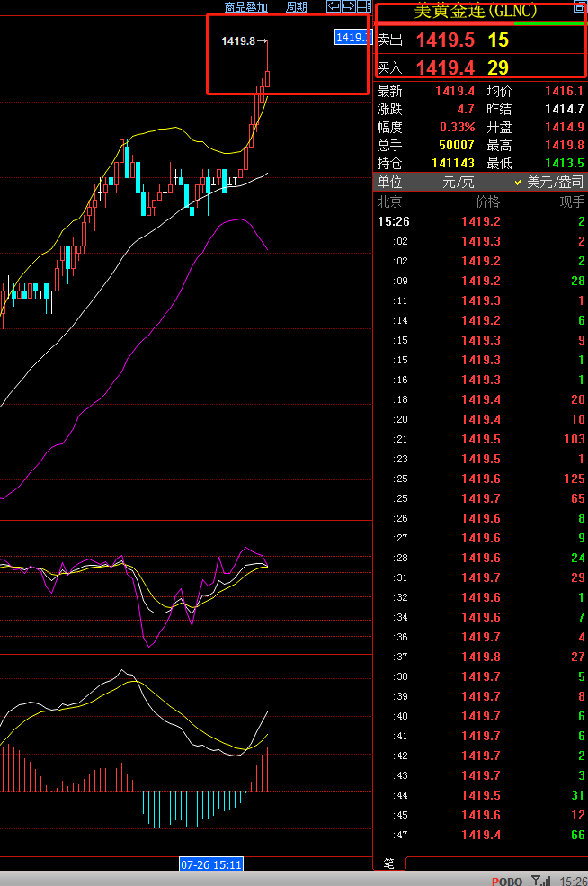The height and width of the screenshot is (886, 588).
Task: Click the right arrow navigation icon
Action: click(x=349, y=6)
